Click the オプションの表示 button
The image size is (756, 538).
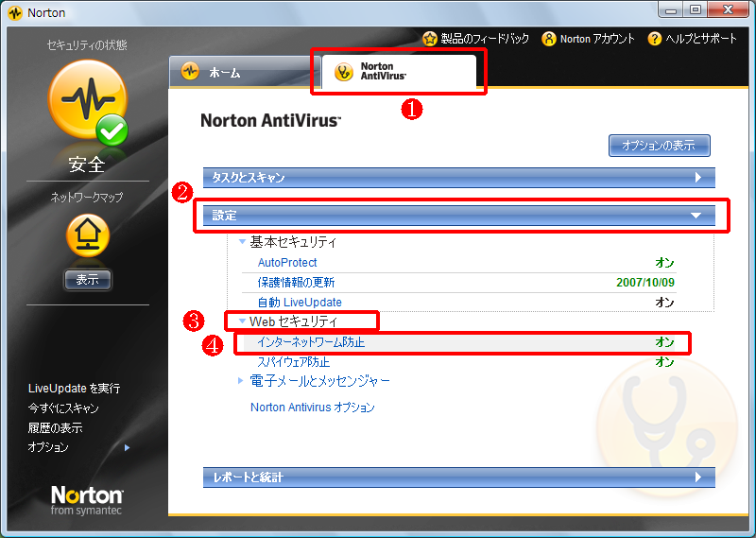(x=659, y=146)
